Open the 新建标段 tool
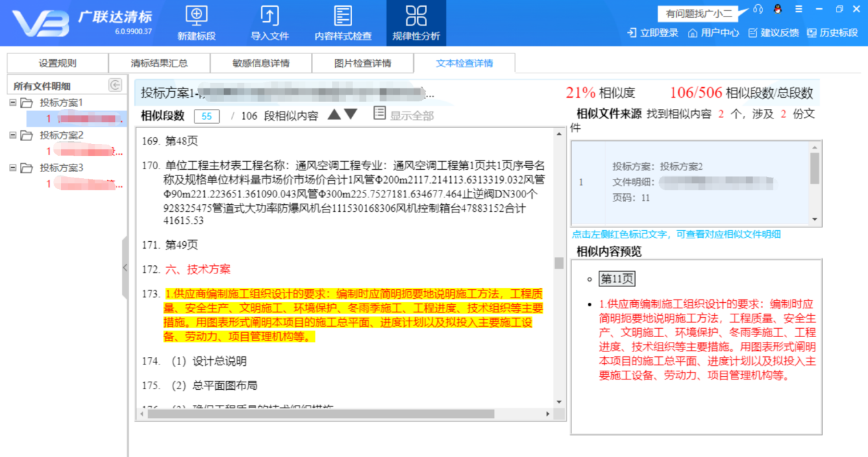The image size is (868, 457). click(x=195, y=22)
